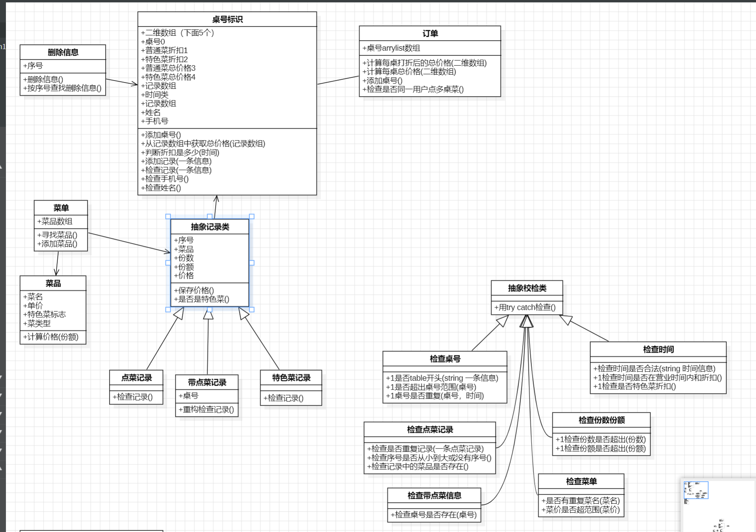Screen dimensions: 756x532
Task: Select the 桌号标识 class title
Action: [x=227, y=19]
